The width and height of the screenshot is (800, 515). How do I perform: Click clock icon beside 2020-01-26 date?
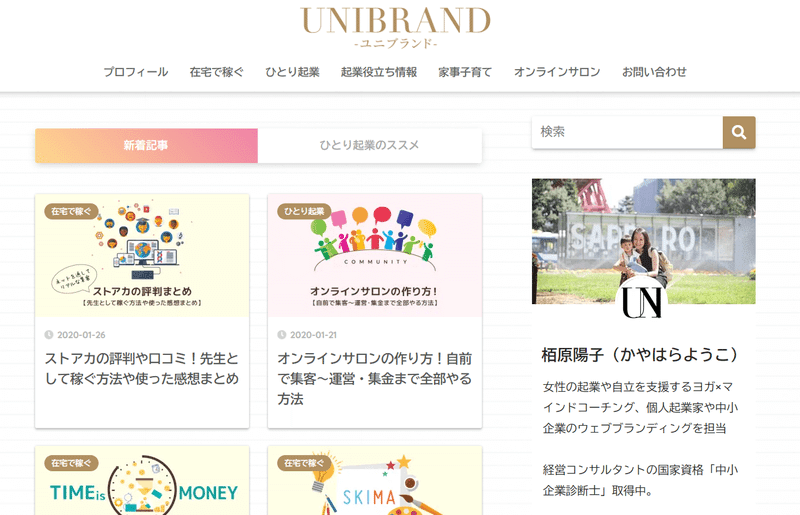(x=49, y=335)
